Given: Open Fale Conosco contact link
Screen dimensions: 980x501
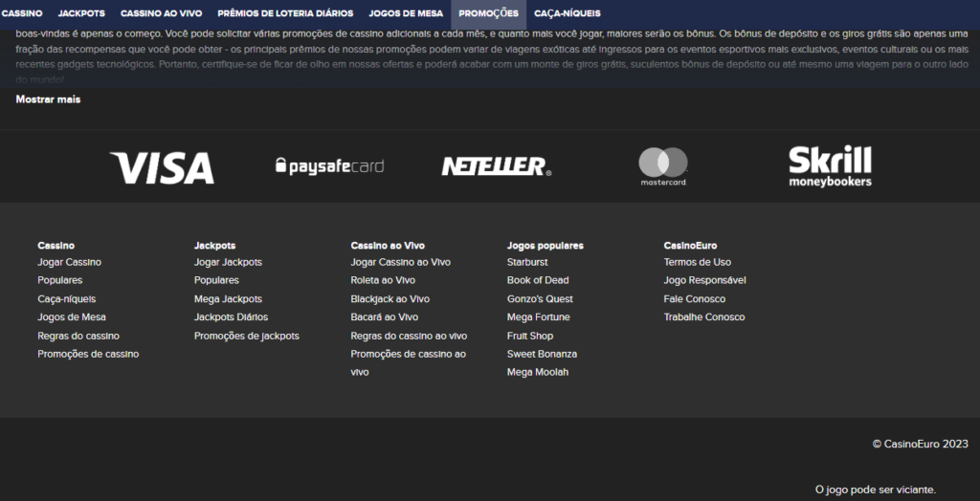Looking at the screenshot, I should [x=695, y=299].
